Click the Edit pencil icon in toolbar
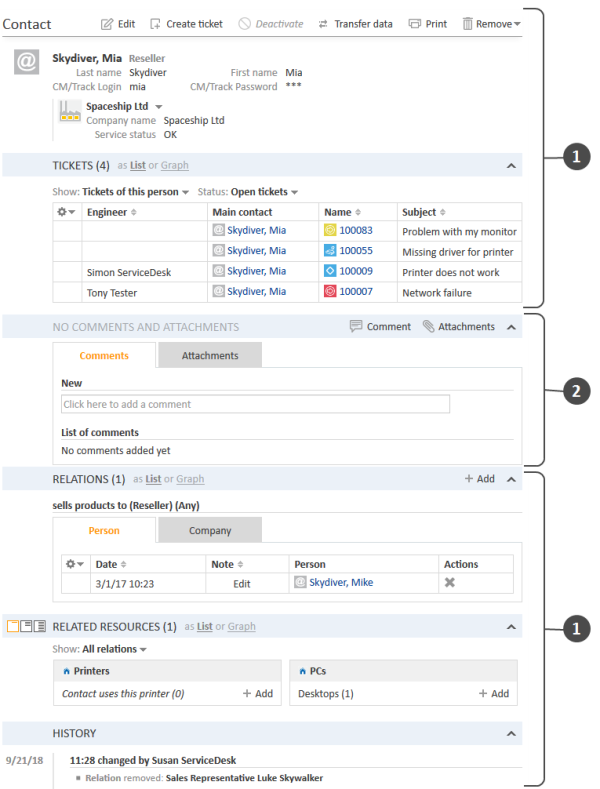 [108, 24]
